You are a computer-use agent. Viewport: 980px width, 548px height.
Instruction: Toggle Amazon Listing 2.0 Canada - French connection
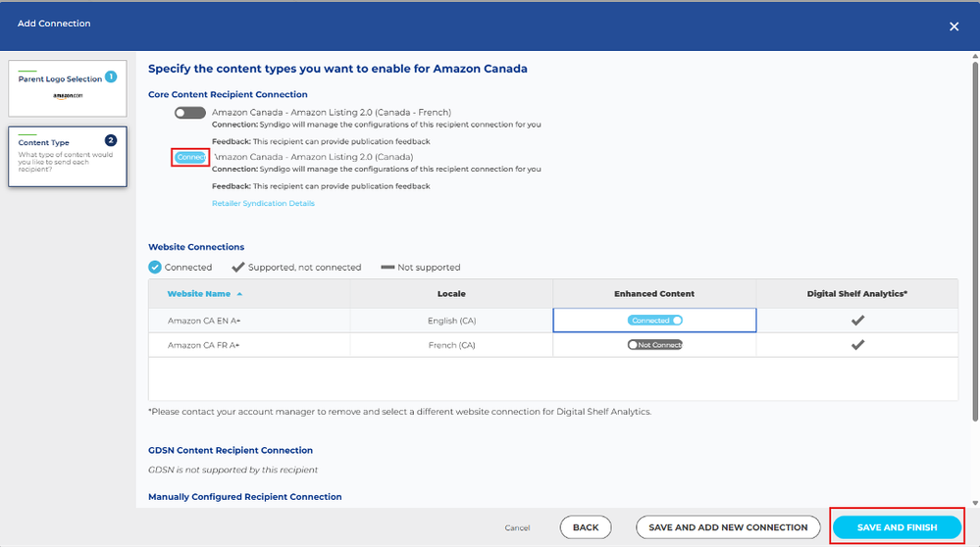(x=190, y=113)
